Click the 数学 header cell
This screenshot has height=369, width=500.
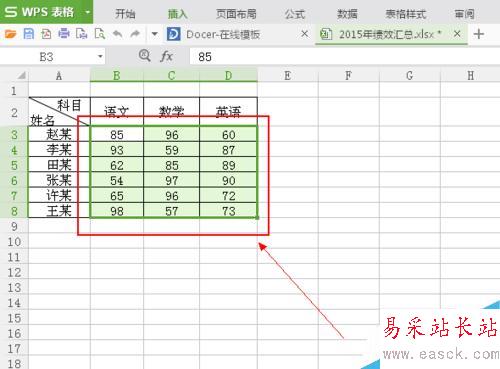[x=171, y=112]
